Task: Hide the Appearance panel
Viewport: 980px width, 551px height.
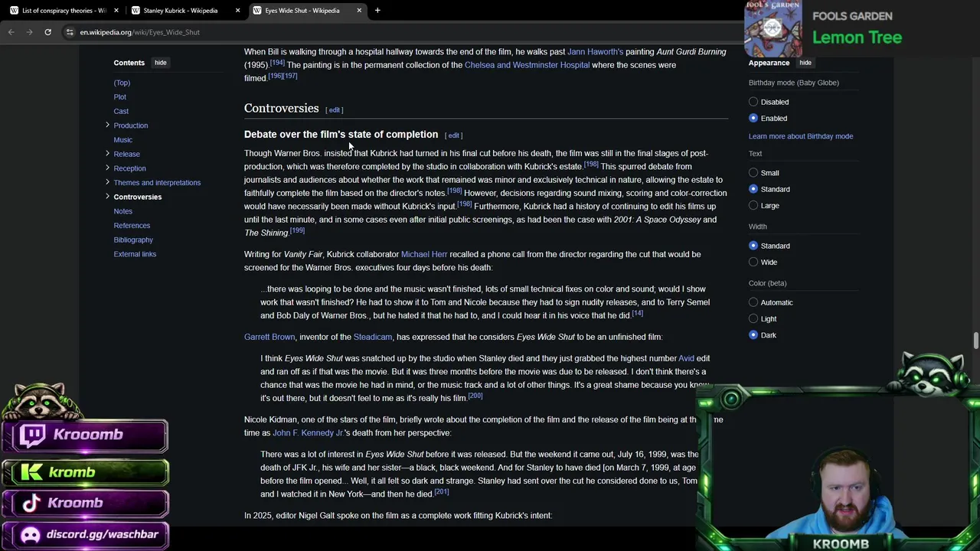Action: point(805,63)
